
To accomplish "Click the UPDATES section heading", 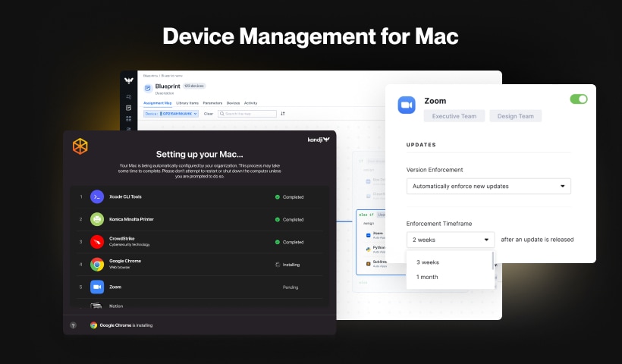I will pyautogui.click(x=421, y=145).
